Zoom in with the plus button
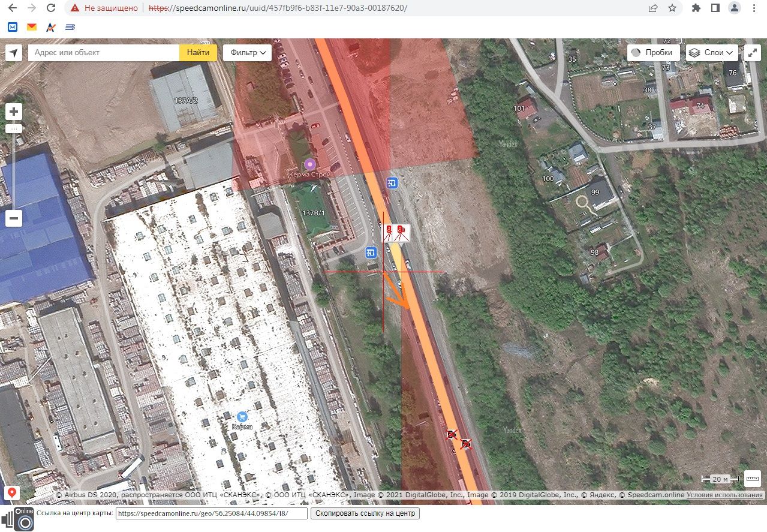Screen dimensions: 767x532 pos(14,112)
